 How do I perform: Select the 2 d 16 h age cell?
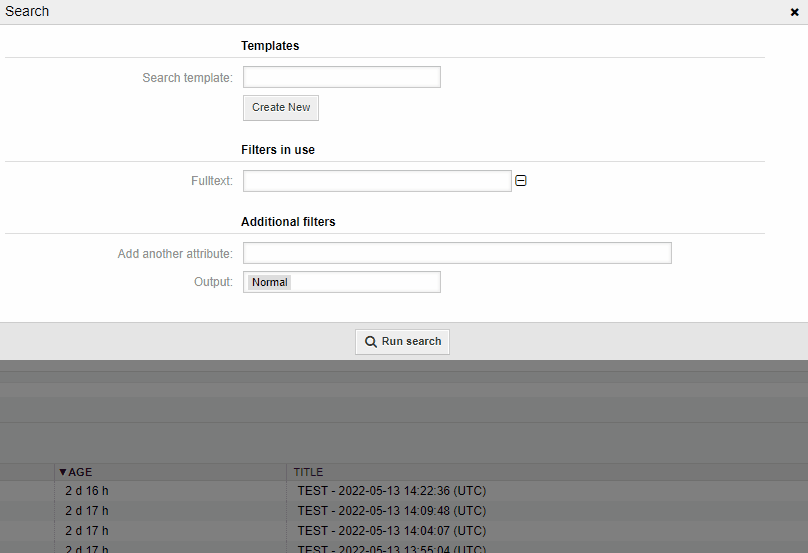[x=87, y=491]
